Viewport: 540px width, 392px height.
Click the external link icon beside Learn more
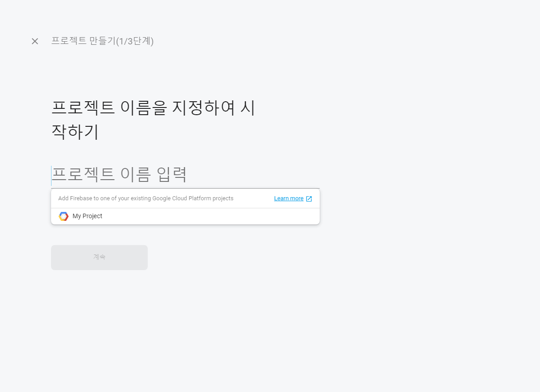point(309,199)
